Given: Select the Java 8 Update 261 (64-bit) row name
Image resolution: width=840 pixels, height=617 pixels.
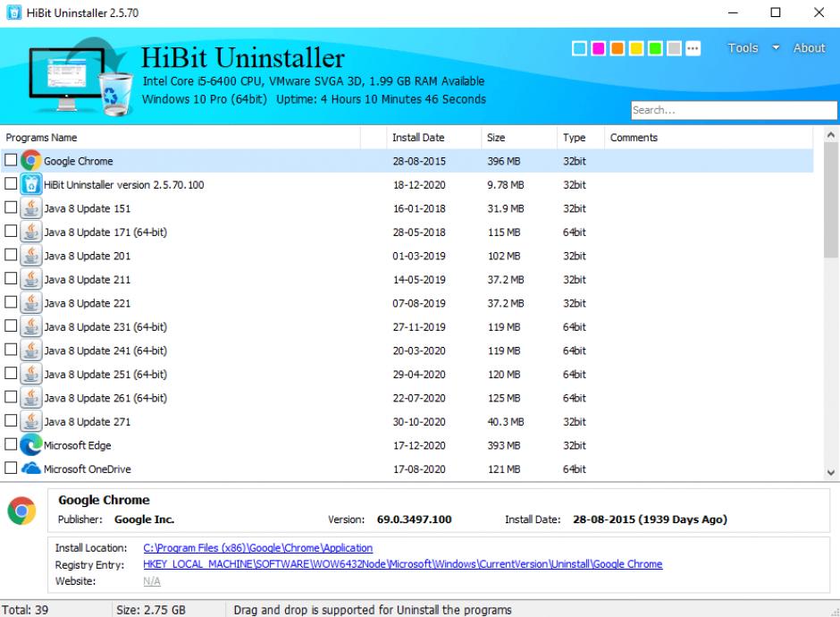Looking at the screenshot, I should pos(105,398).
